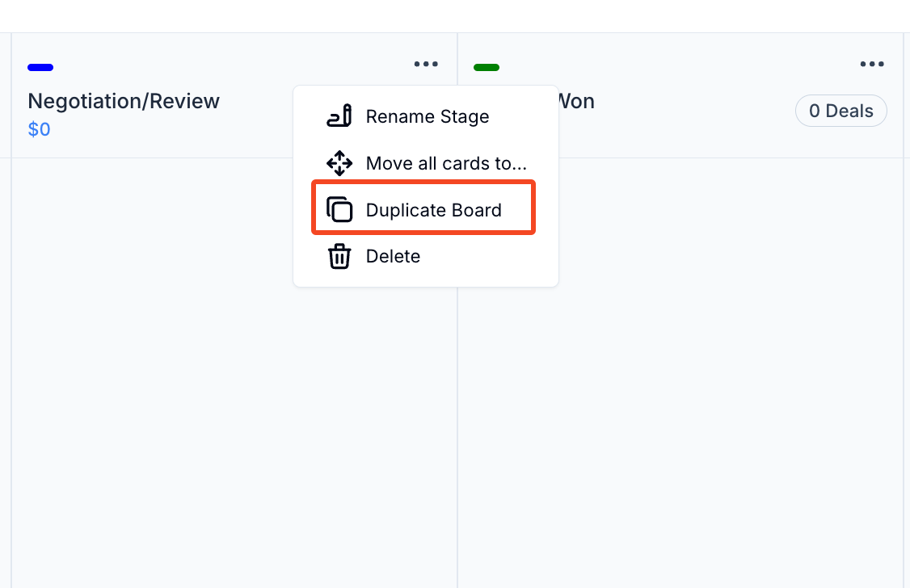Open the Negotiation/Review column ellipsis menu
The image size is (910, 588).
tap(426, 64)
